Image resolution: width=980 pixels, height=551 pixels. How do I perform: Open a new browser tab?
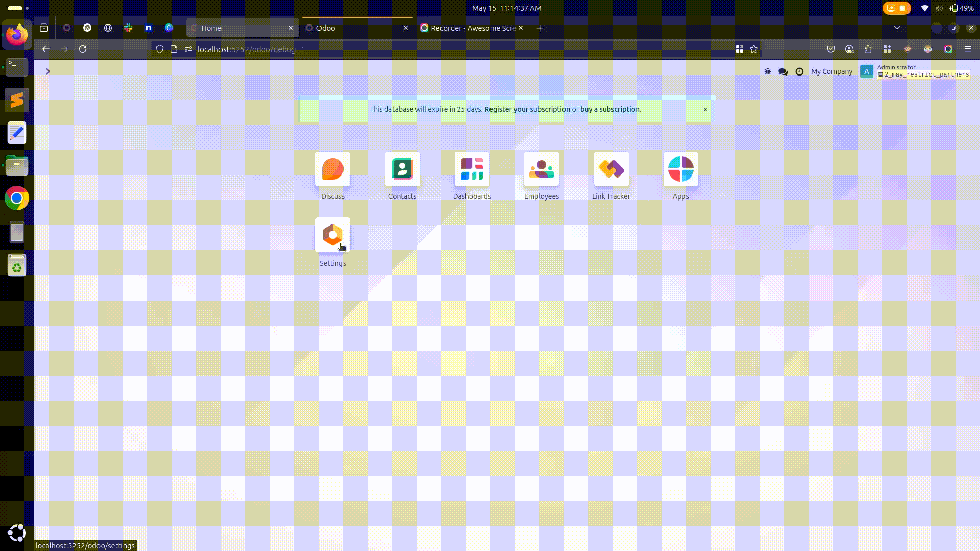tap(540, 28)
